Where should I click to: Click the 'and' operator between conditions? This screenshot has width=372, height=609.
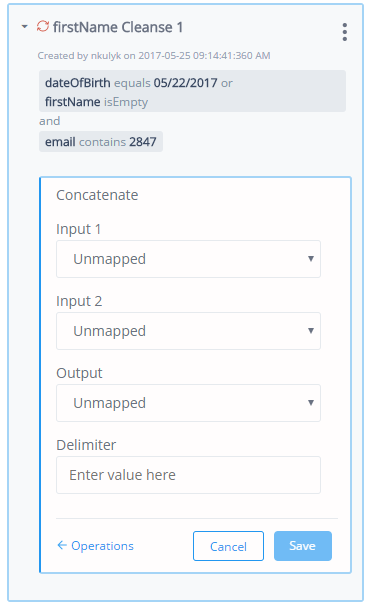tap(49, 121)
